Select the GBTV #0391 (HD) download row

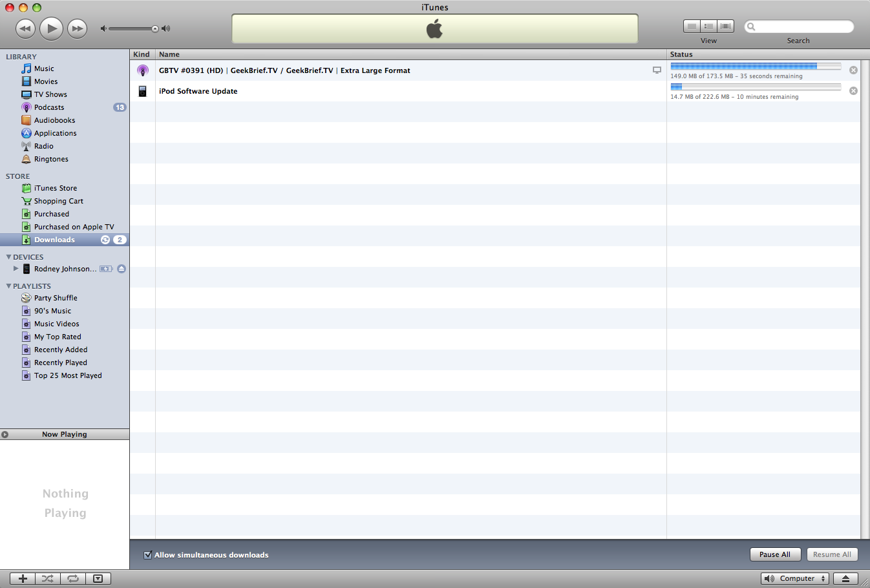point(495,70)
